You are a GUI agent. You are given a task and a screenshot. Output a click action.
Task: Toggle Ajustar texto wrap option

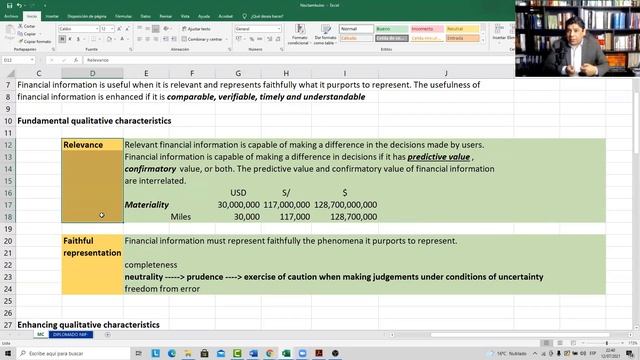[x=196, y=29]
